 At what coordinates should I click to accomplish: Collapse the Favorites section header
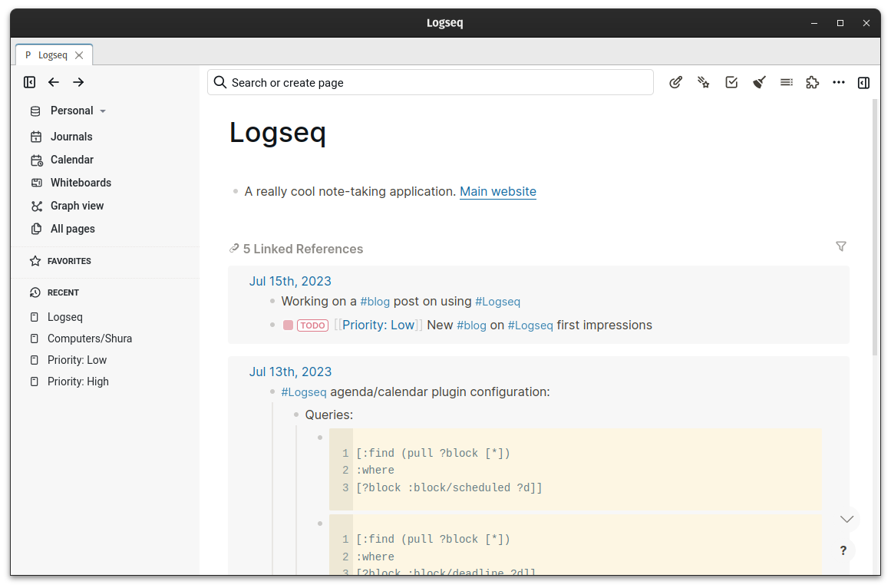69,261
